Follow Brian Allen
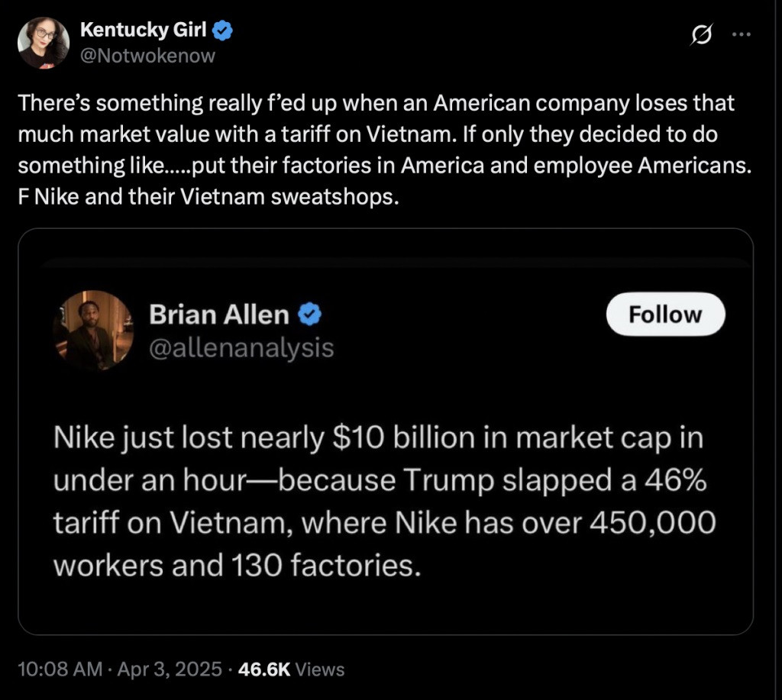 pos(664,315)
